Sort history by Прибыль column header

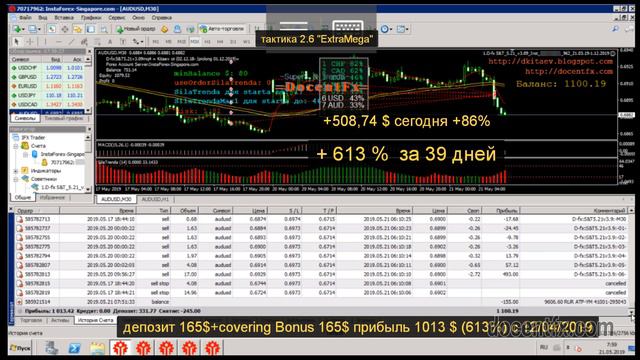pos(501,211)
